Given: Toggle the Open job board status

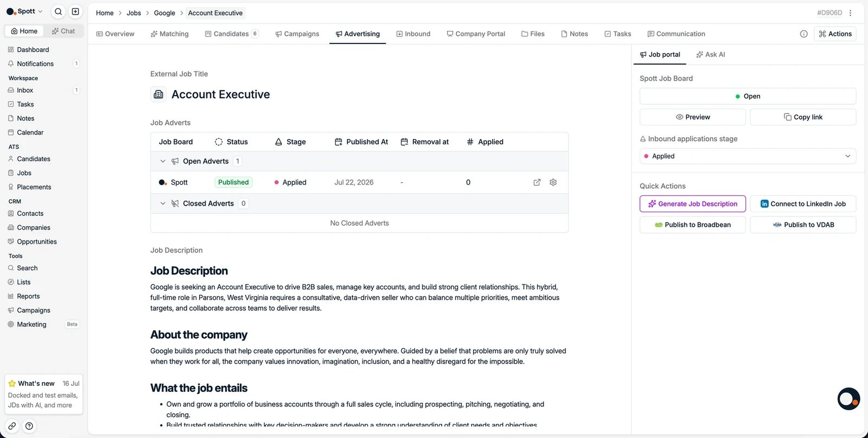Looking at the screenshot, I should click(748, 96).
